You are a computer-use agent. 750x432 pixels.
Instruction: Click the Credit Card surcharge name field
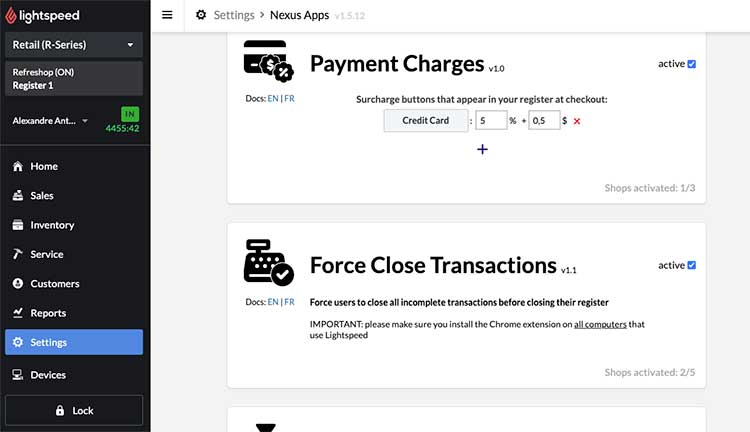(x=426, y=121)
